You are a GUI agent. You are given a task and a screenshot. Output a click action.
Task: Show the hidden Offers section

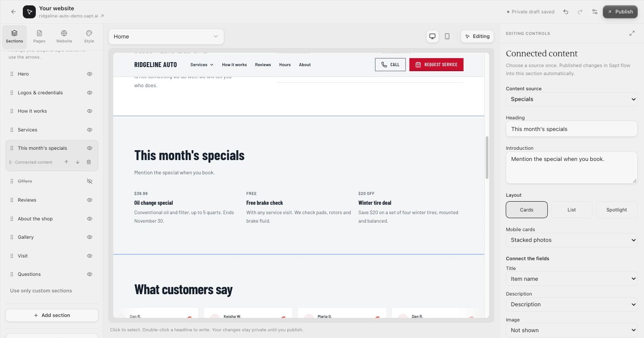click(90, 181)
